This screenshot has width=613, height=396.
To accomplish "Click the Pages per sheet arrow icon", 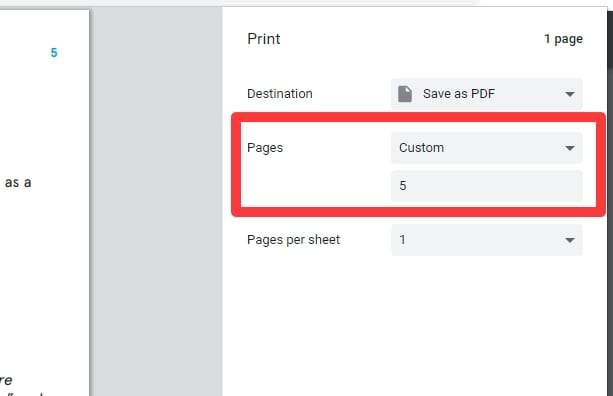I will coord(570,240).
